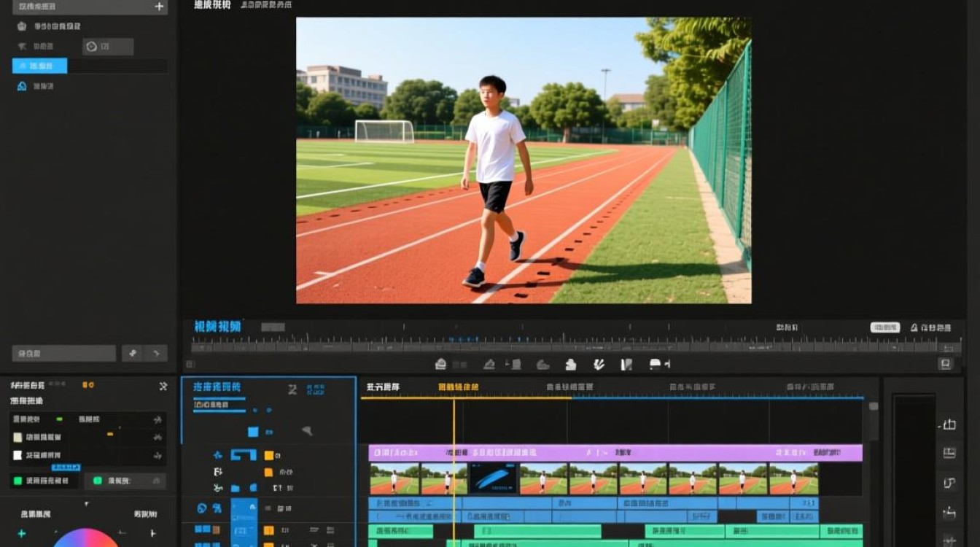Click the color wheel in the lower-left panel
The height and width of the screenshot is (547, 980).
86,538
